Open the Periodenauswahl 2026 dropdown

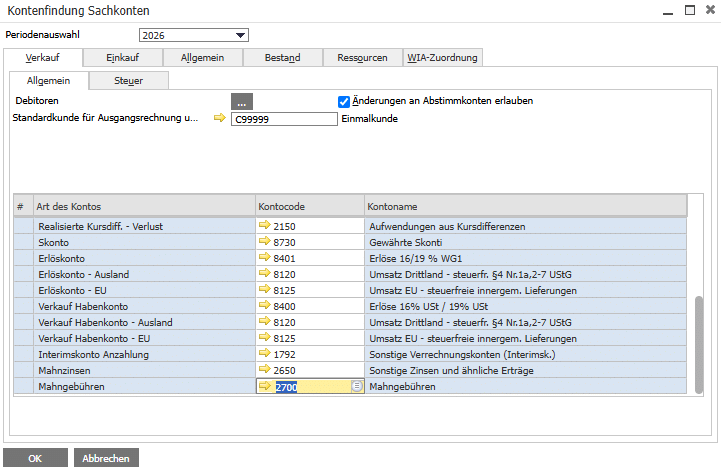pos(194,35)
